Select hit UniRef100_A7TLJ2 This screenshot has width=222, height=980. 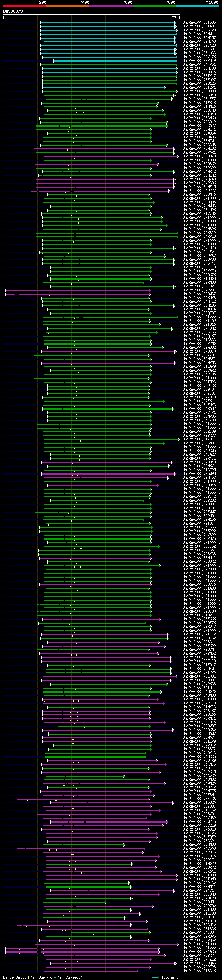[x=199, y=634]
